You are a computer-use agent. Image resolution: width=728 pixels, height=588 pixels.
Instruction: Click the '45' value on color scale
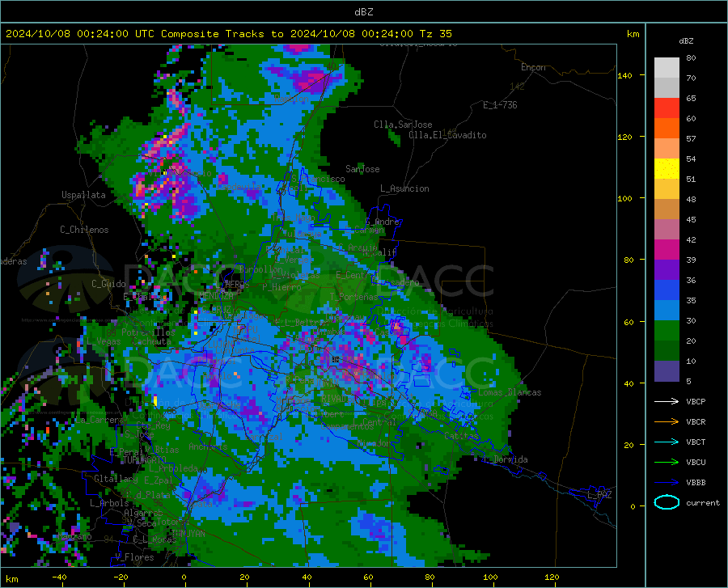point(691,219)
